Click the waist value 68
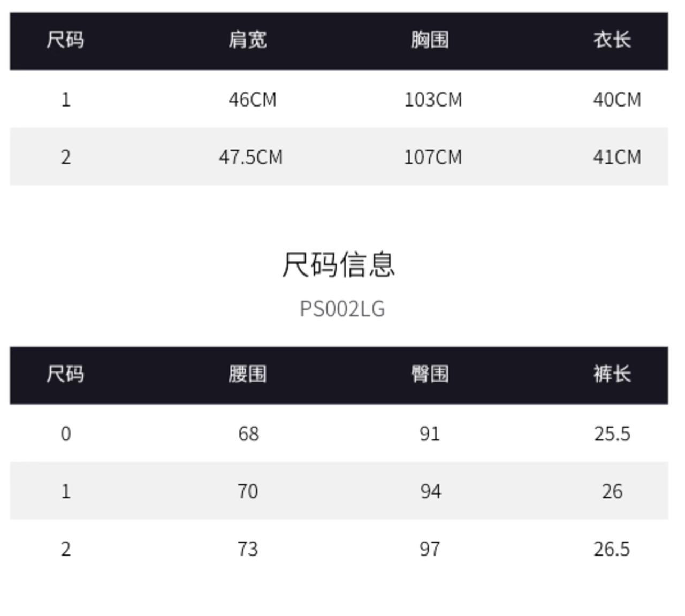This screenshot has width=685, height=616. [x=248, y=434]
